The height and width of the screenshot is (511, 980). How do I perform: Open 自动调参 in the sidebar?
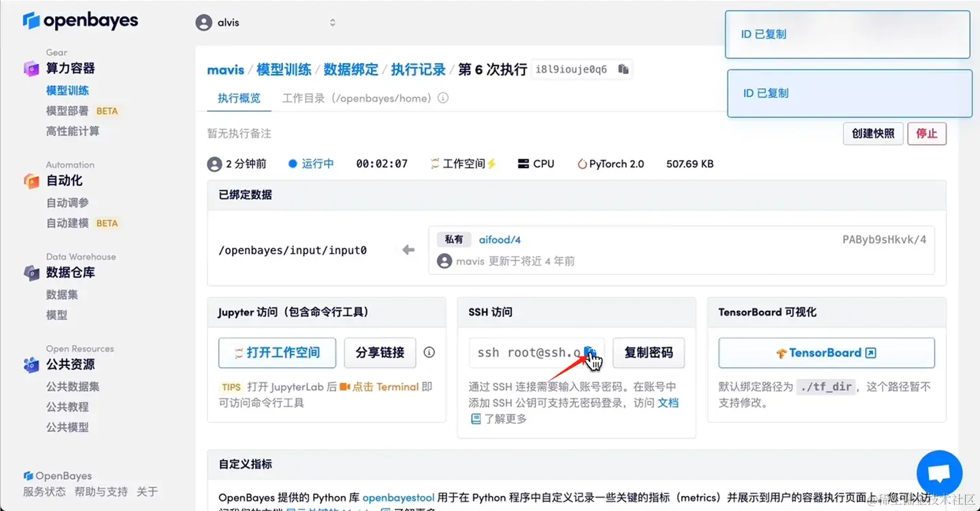[67, 203]
